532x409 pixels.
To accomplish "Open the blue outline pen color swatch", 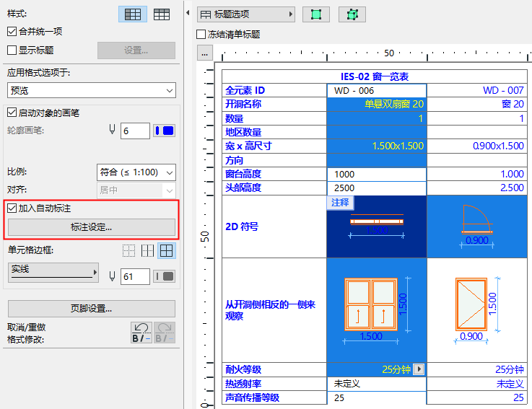I will point(164,131).
